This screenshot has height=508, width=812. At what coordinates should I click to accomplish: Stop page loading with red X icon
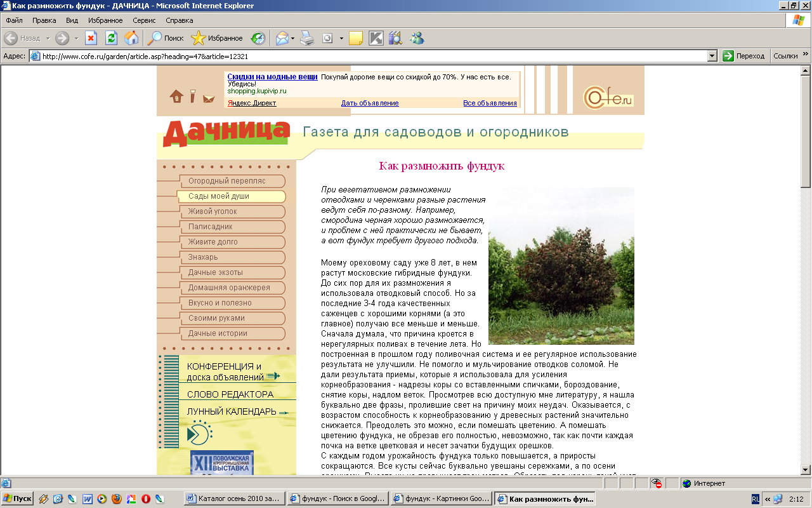[x=91, y=38]
